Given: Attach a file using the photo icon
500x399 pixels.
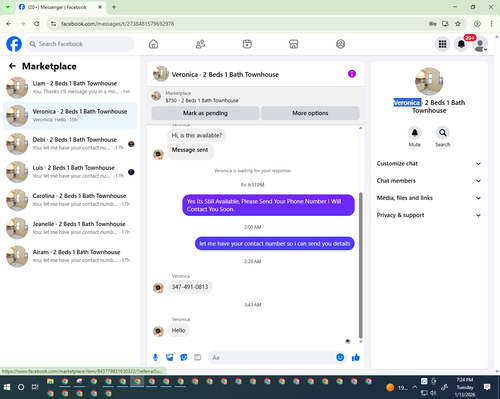Looking at the screenshot, I should (170, 358).
